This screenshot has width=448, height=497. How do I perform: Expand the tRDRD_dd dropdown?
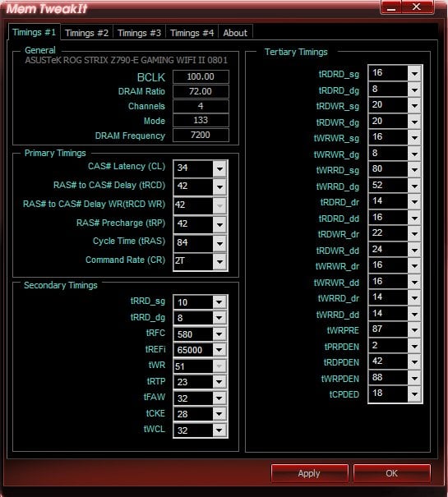pyautogui.click(x=414, y=218)
